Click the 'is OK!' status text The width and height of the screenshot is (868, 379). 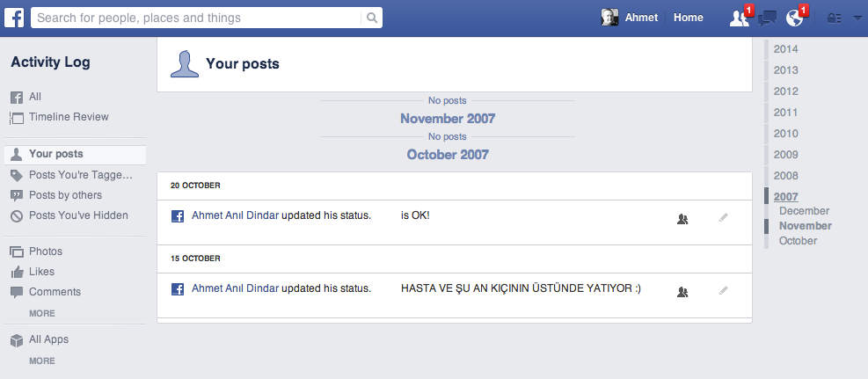pos(415,215)
